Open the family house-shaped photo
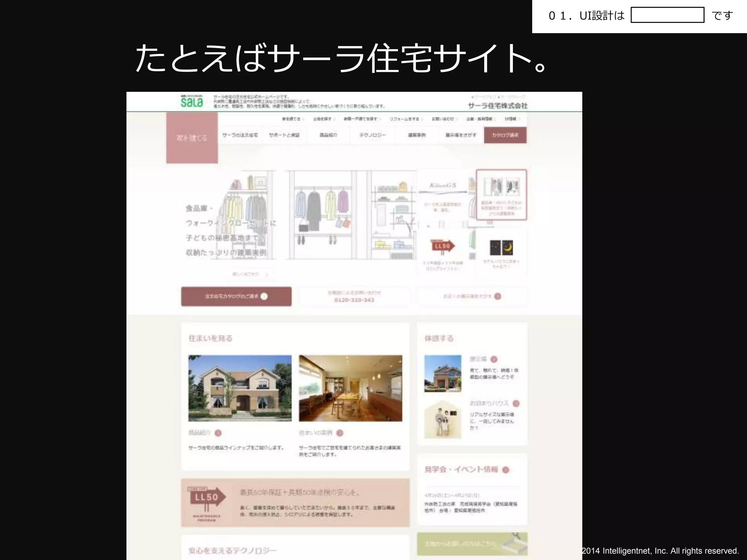The width and height of the screenshot is (747, 560). (443, 419)
